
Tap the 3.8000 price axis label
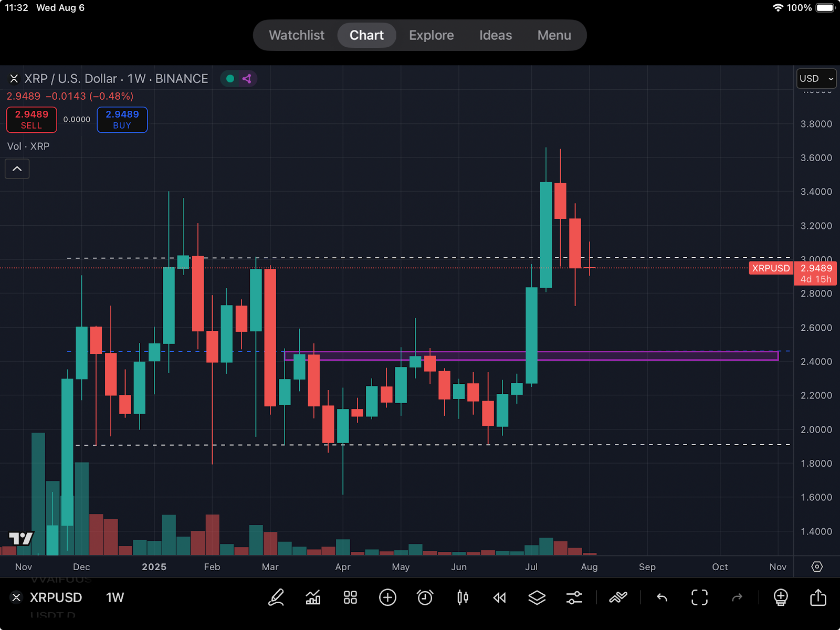(816, 124)
